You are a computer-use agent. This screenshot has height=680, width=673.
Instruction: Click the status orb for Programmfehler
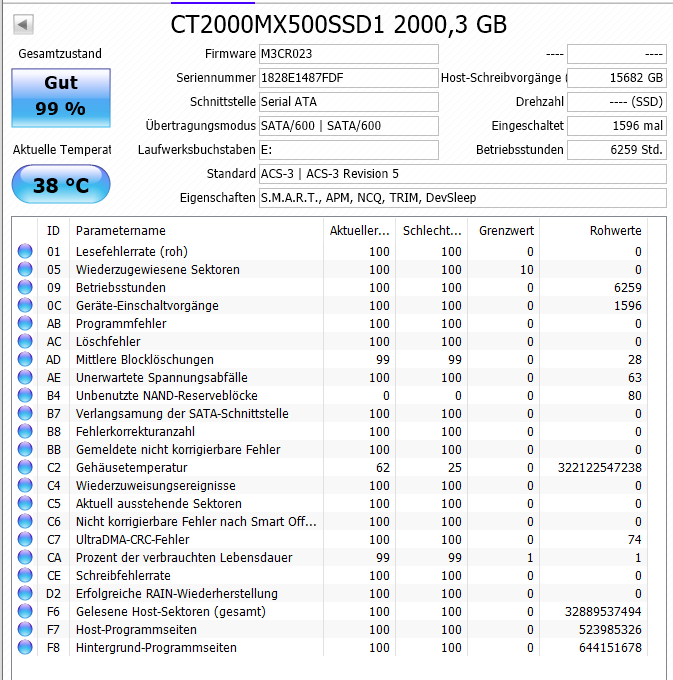[x=25, y=324]
